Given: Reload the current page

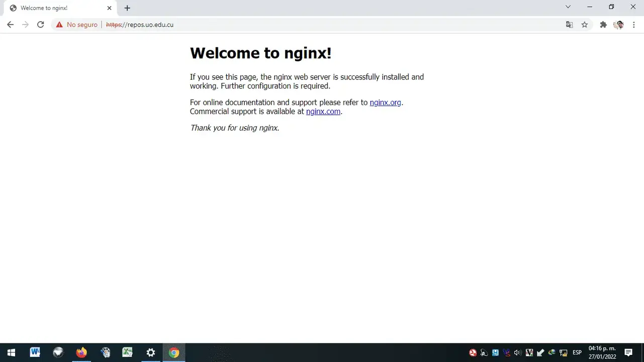Looking at the screenshot, I should [41, 25].
